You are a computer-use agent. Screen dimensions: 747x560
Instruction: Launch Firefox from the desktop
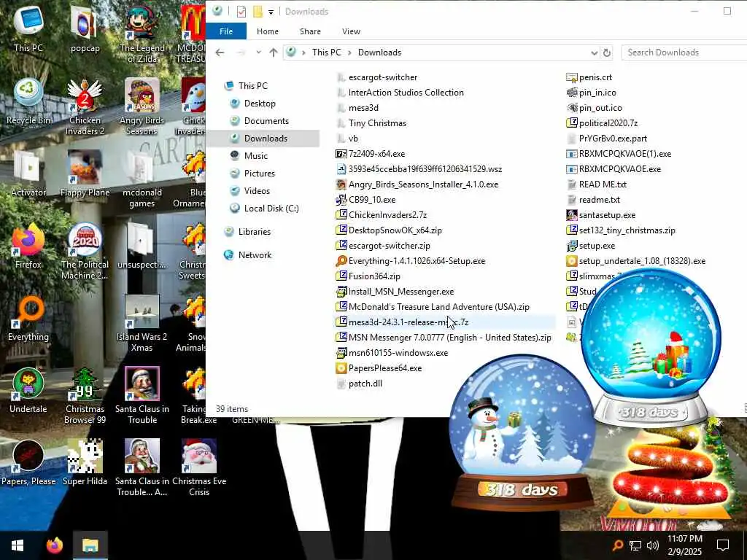(28, 246)
